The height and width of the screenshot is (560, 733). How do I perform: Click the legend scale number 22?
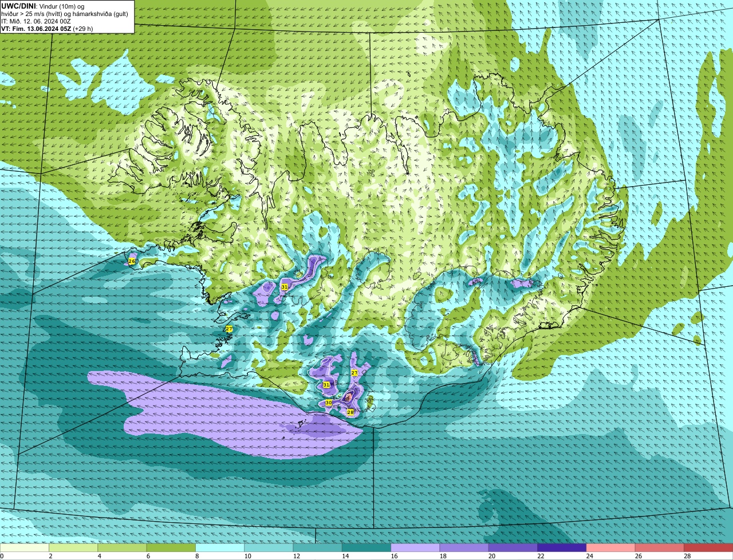click(x=540, y=556)
